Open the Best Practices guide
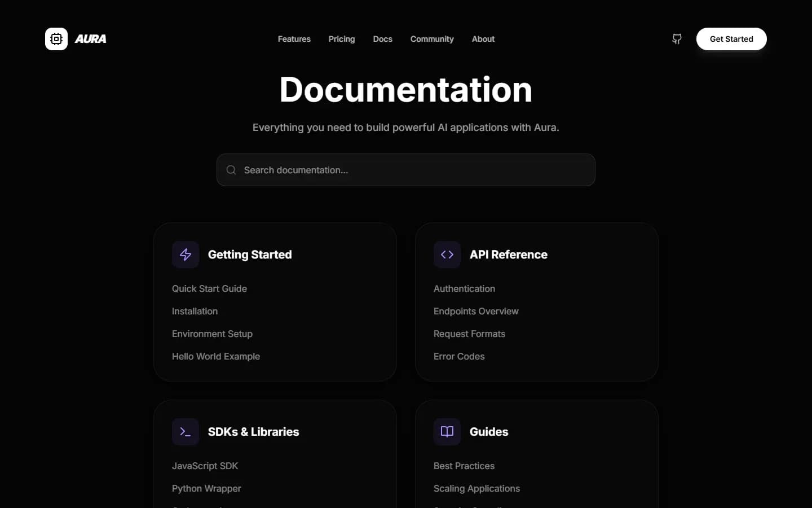Viewport: 812px width, 508px height. [x=464, y=466]
